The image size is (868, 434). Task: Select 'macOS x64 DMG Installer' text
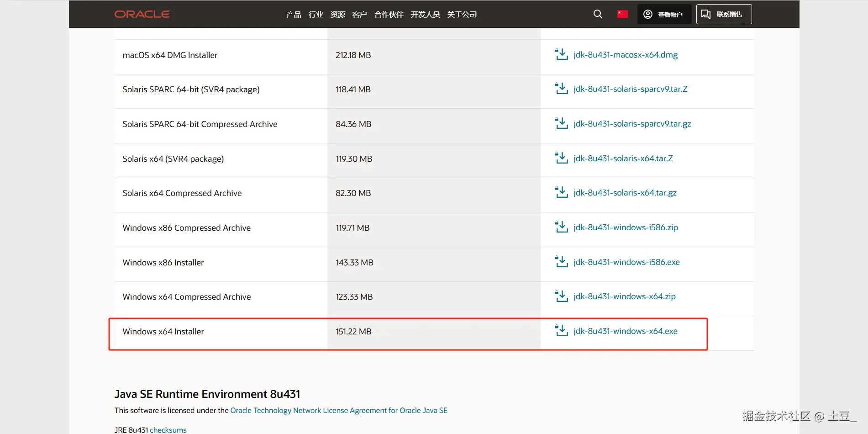tap(170, 55)
